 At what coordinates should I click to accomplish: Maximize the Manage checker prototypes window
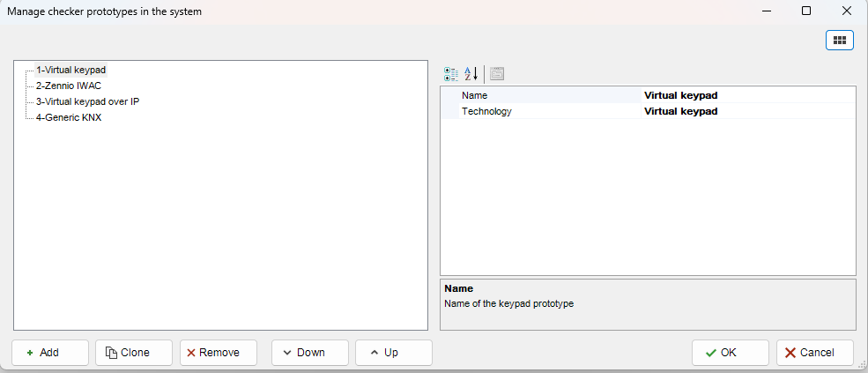click(805, 11)
